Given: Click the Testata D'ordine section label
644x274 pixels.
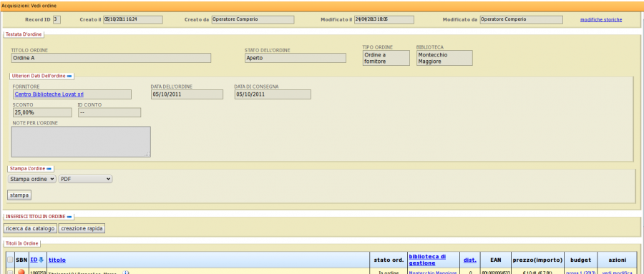Looking at the screenshot, I should 24,34.
